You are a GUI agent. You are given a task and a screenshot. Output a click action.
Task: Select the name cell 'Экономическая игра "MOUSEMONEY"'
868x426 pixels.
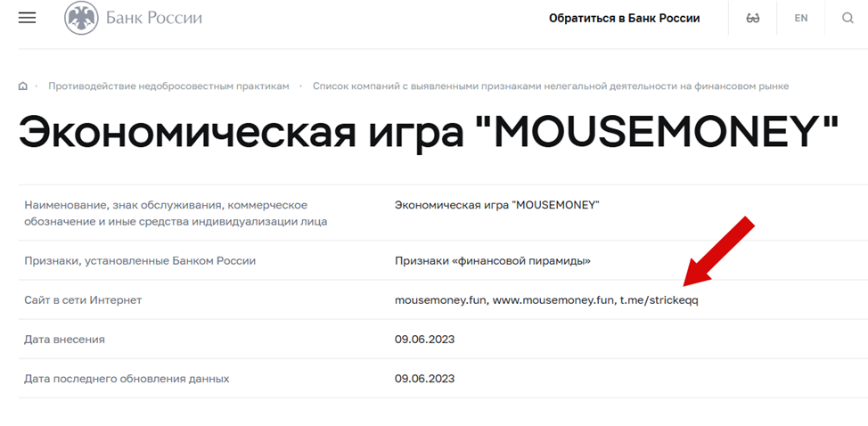[x=497, y=205]
